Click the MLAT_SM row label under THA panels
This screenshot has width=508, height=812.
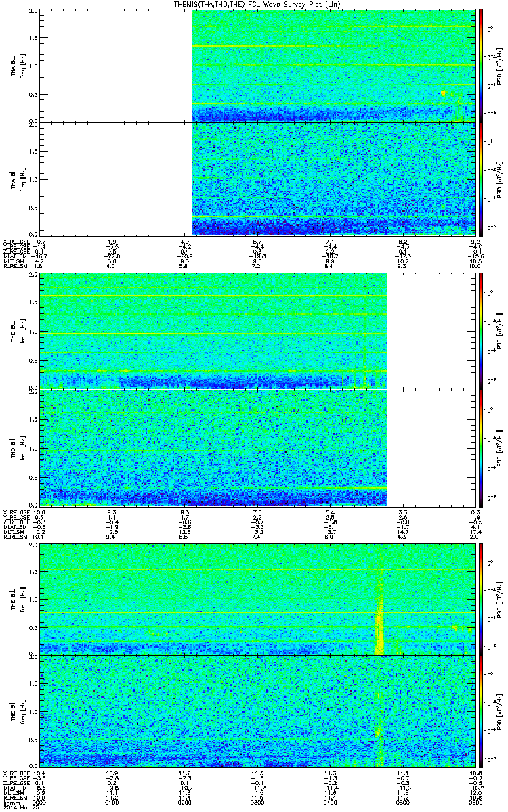click(x=14, y=256)
